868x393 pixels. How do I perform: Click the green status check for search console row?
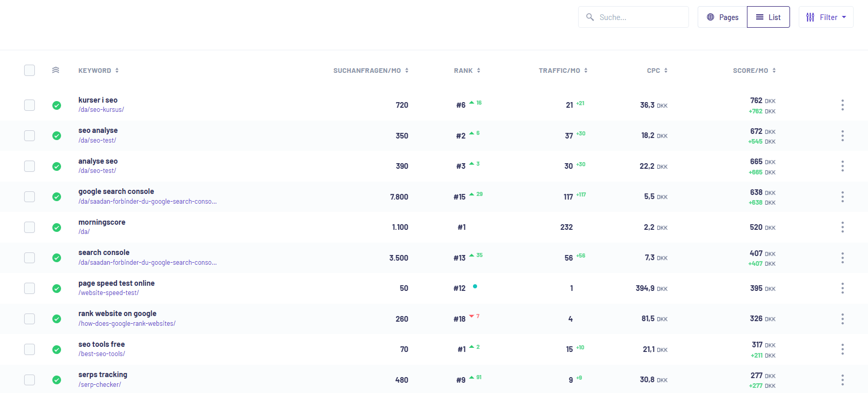[x=56, y=258]
